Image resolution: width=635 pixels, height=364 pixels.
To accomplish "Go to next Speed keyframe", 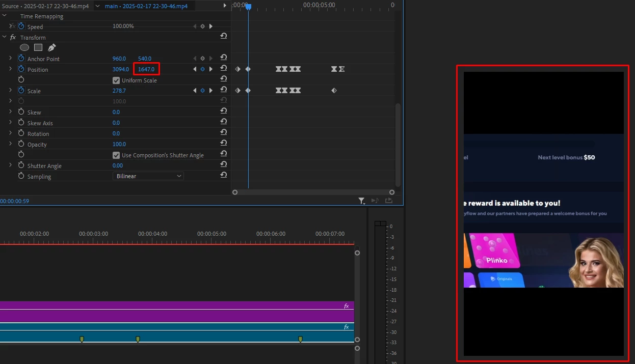I will pos(211,26).
